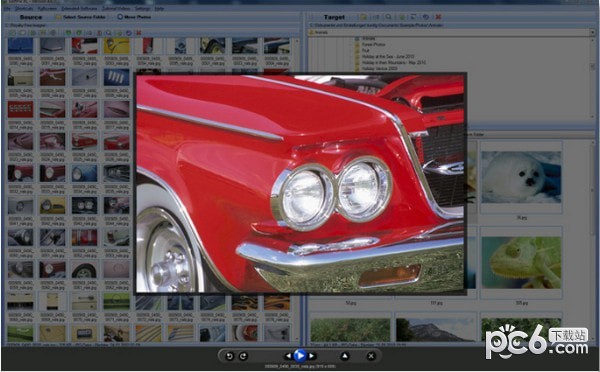This screenshot has height=372, width=600.
Task: Rotate the previewed photo clockwise
Action: click(243, 356)
